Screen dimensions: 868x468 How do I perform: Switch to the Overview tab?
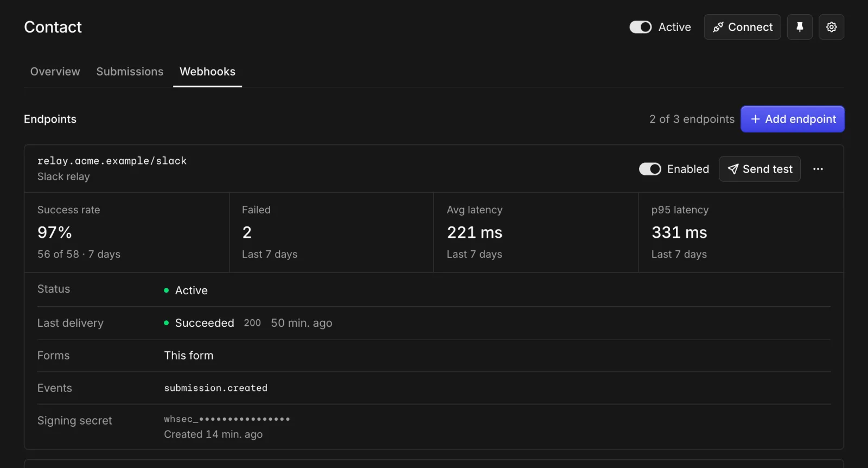coord(55,72)
